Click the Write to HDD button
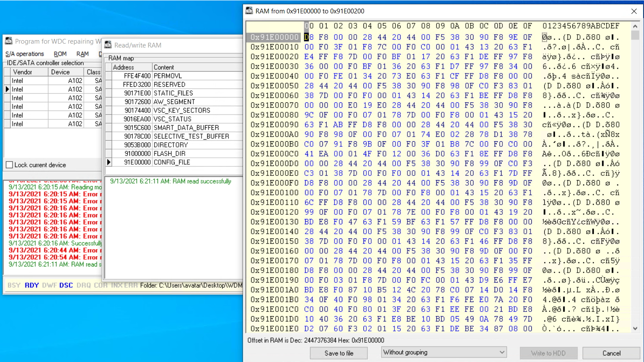 tap(548, 353)
